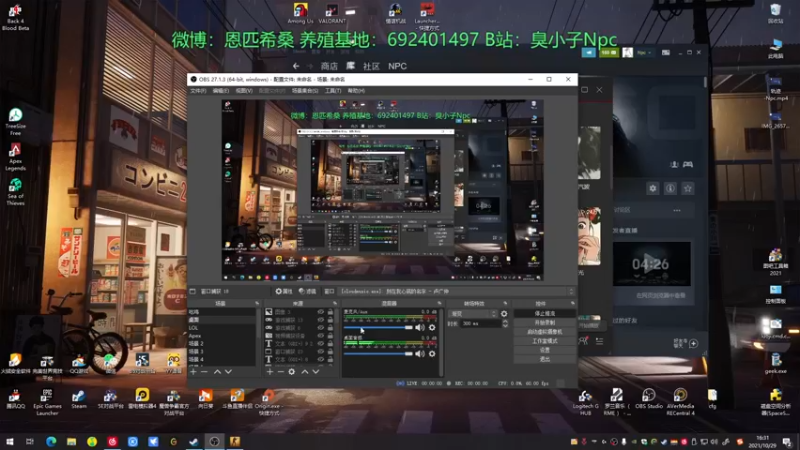Pop out the 混音器 dock panel
This screenshot has width=800, height=450.
point(439,303)
